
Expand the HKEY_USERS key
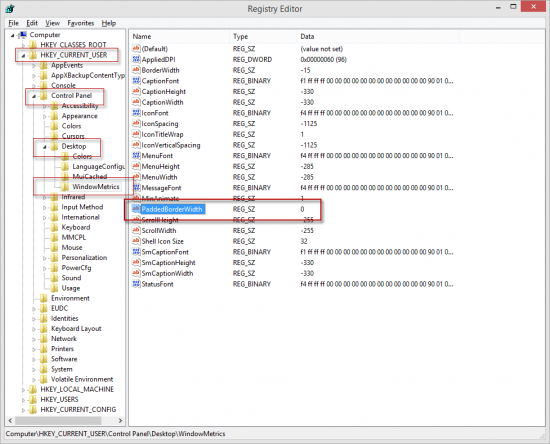(23, 400)
